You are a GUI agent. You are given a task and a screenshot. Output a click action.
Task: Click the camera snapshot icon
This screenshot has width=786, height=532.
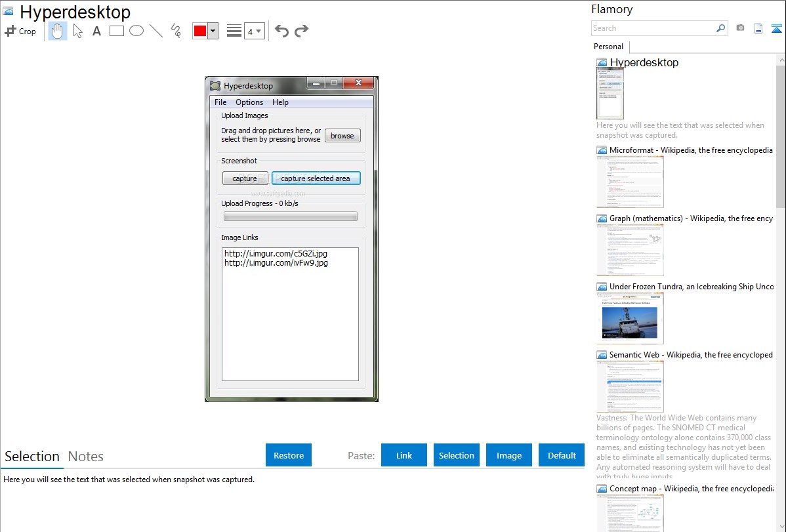point(740,28)
